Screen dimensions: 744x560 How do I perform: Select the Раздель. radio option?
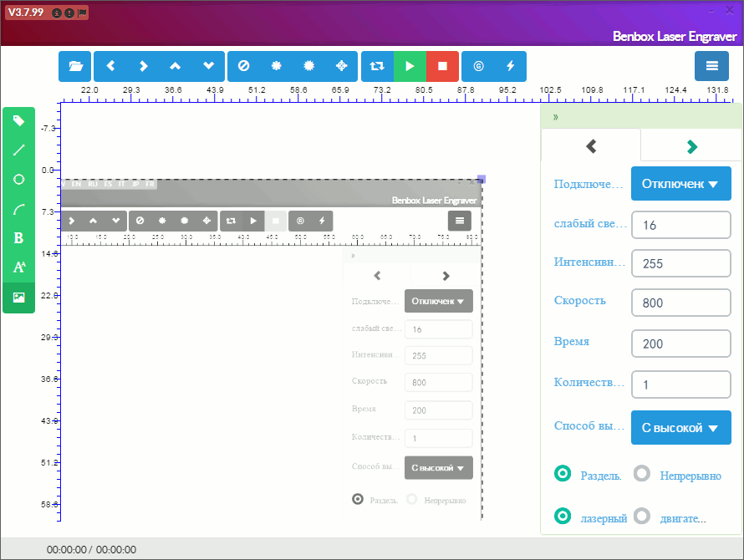(x=563, y=474)
